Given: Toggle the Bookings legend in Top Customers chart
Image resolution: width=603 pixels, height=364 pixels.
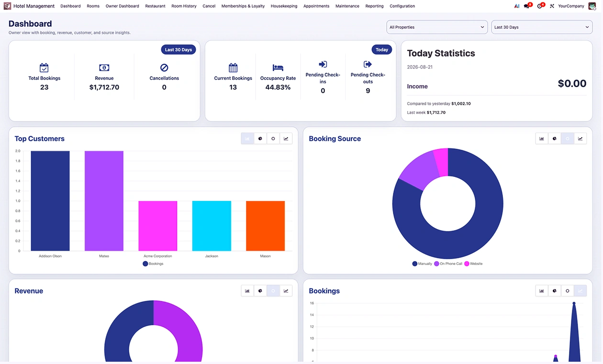Looking at the screenshot, I should [153, 264].
